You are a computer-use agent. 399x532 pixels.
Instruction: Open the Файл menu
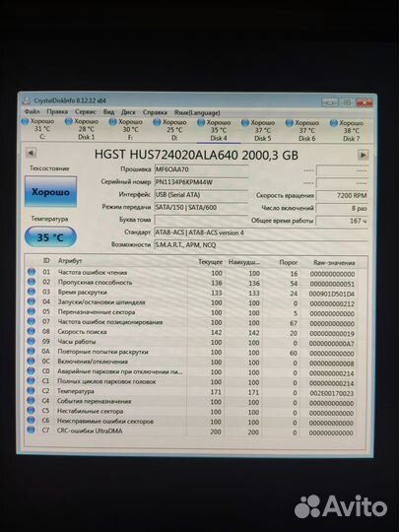pyautogui.click(x=32, y=111)
